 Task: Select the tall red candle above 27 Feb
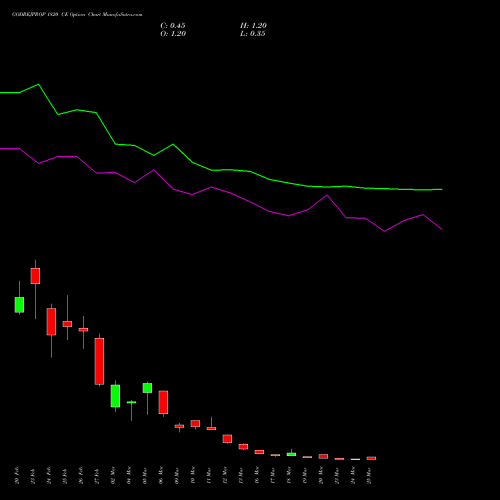[99, 361]
